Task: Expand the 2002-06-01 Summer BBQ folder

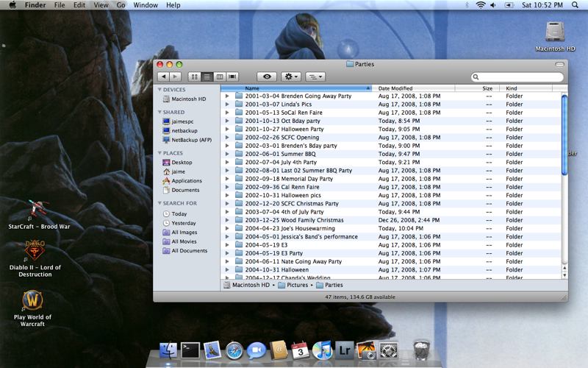Action: pyautogui.click(x=227, y=154)
